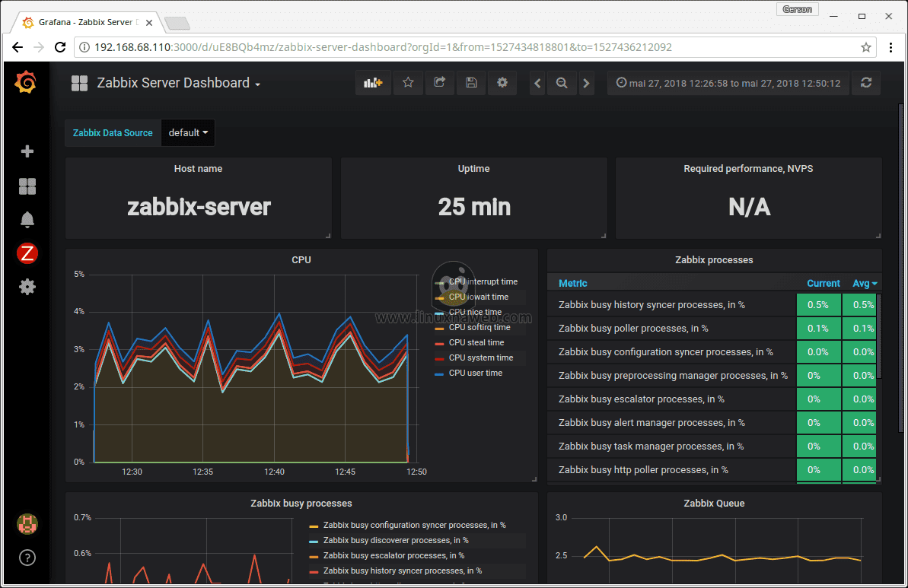Open the Uptime panel title menu

coord(473,168)
